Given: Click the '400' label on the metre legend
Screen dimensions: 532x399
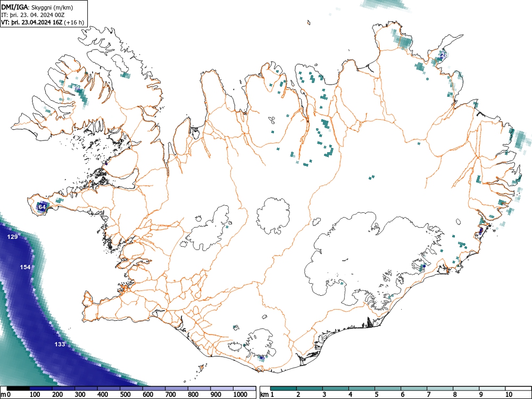Looking at the screenshot, I should [x=103, y=395].
